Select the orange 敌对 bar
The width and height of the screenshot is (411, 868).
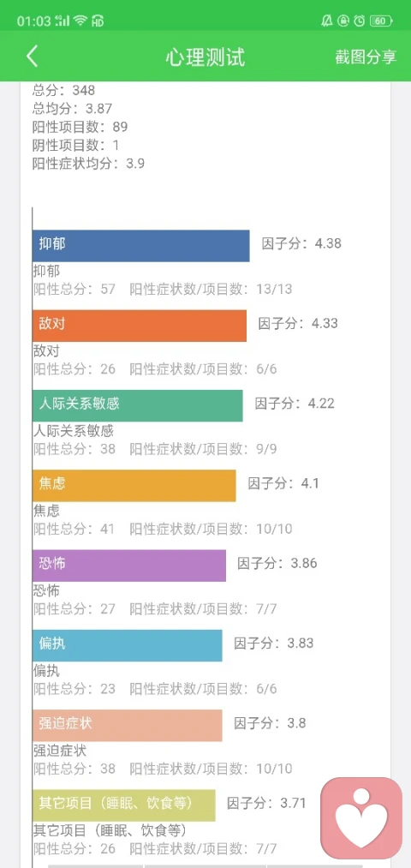pyautogui.click(x=140, y=326)
